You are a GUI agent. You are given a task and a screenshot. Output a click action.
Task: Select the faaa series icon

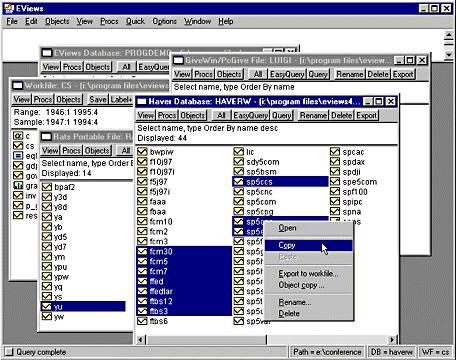tap(142, 202)
